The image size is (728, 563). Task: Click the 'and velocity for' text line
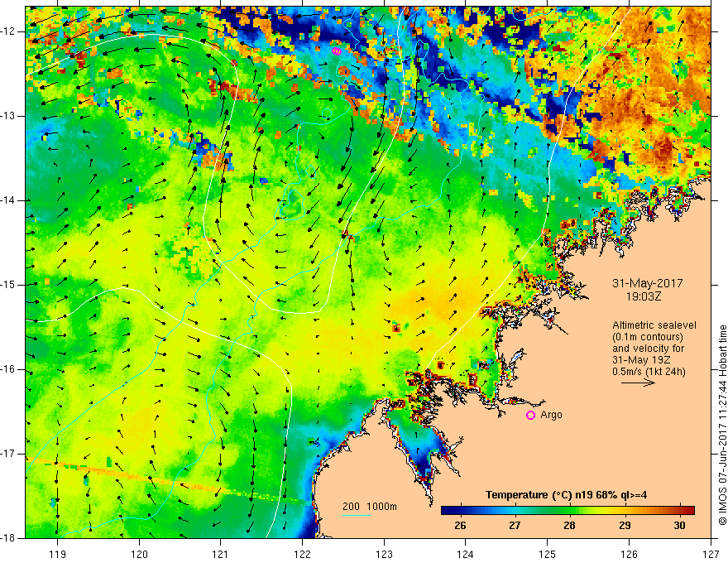[648, 349]
